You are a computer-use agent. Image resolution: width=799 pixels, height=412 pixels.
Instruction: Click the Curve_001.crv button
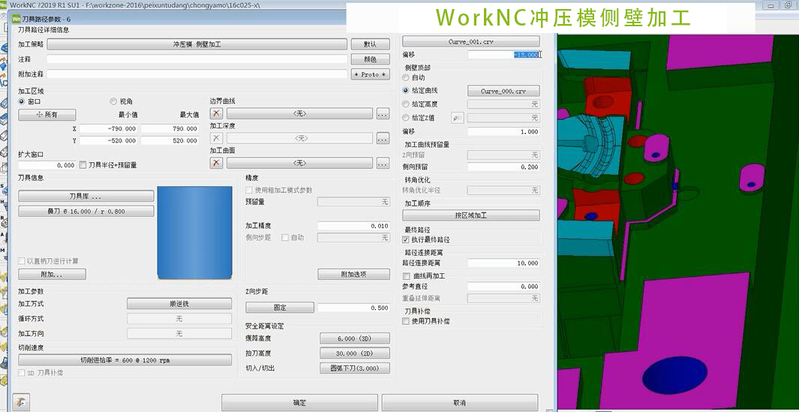[471, 41]
